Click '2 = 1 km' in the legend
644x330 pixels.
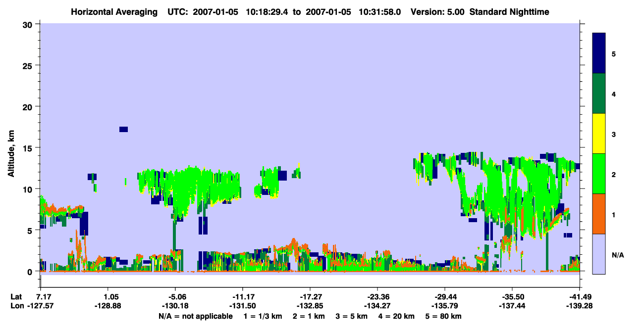pos(310,316)
